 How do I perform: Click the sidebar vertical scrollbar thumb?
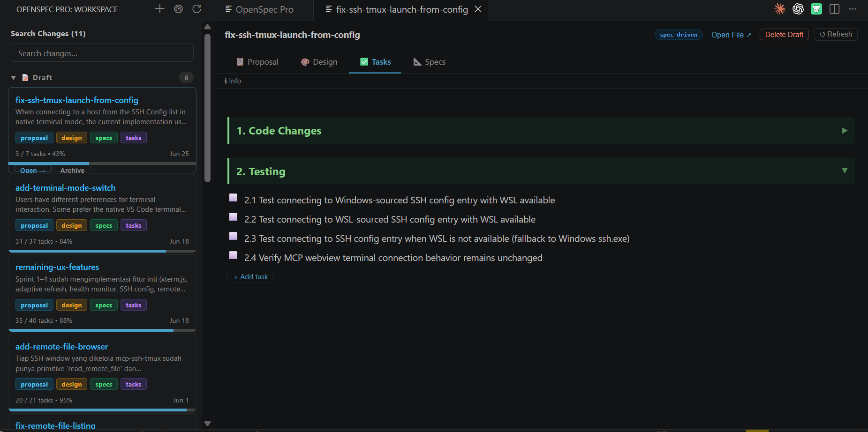(207, 108)
